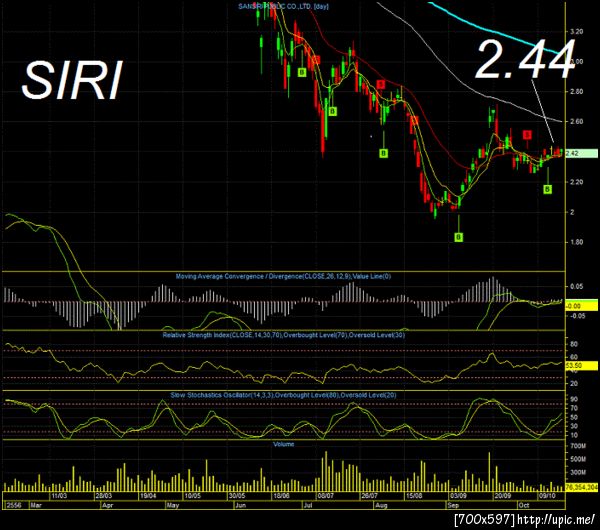Viewport: 600px width, 530px height.
Task: Click the yellow -0.00 MACD value tag
Action: click(x=581, y=305)
